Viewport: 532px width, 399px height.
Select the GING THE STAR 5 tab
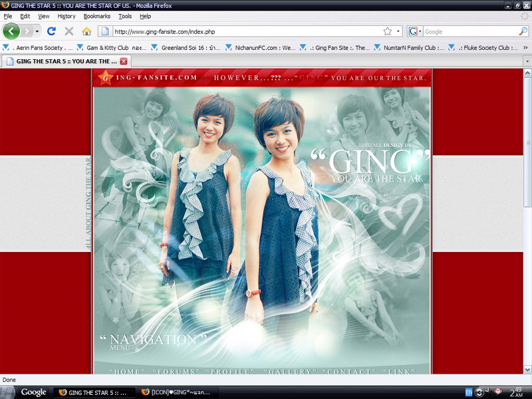tap(66, 61)
